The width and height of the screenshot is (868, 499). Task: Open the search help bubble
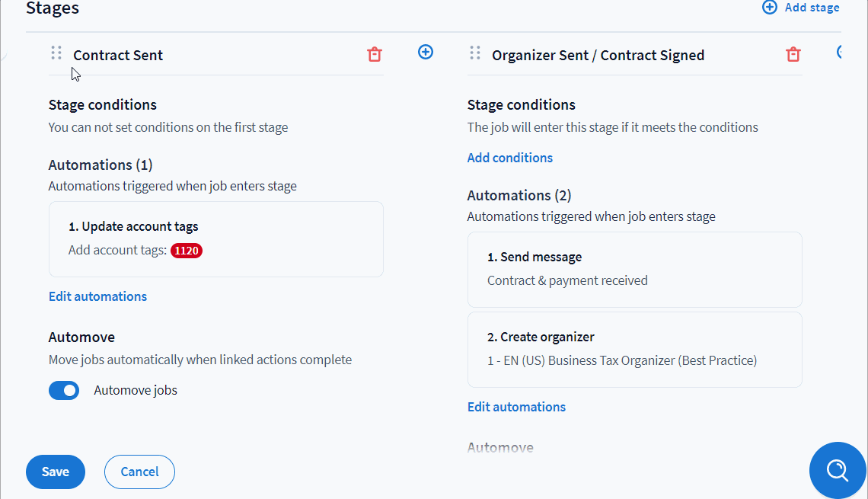pos(838,470)
